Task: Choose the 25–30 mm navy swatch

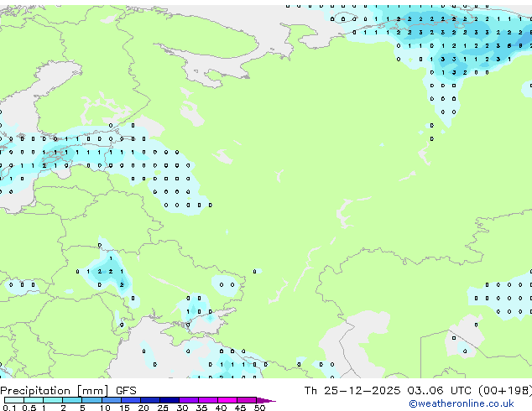Action: click(x=170, y=400)
